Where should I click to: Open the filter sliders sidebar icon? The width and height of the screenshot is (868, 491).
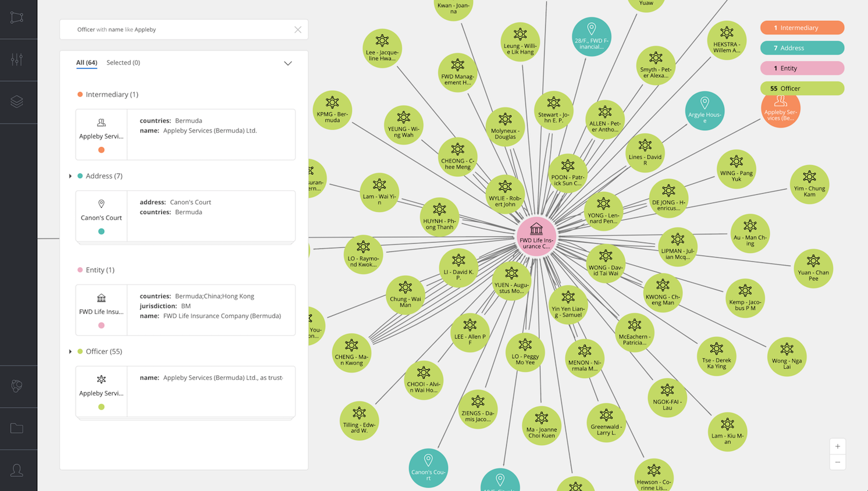(x=17, y=59)
